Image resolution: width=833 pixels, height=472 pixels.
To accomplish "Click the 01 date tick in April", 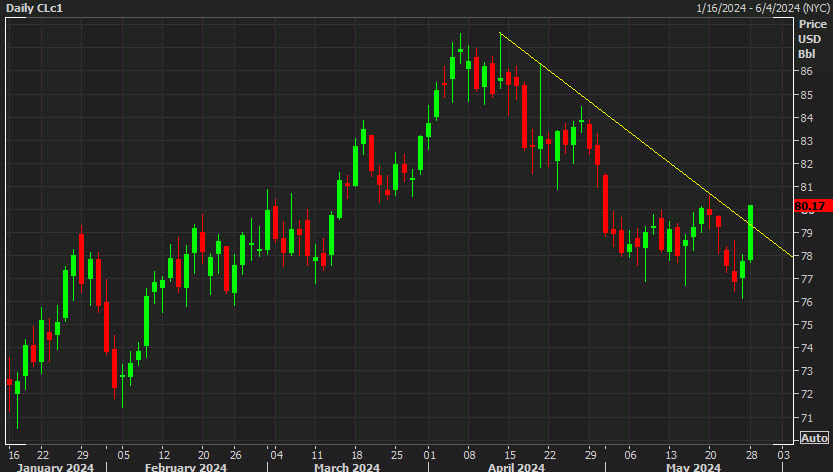I will tap(429, 455).
